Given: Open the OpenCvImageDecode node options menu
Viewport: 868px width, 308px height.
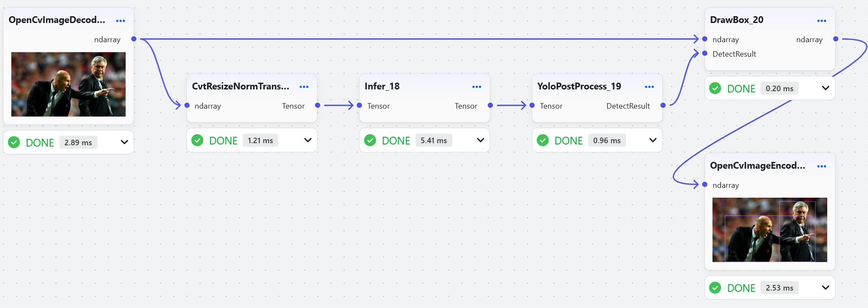Looking at the screenshot, I should click(120, 21).
